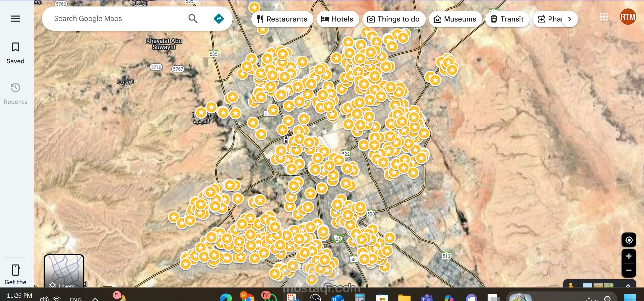
Task: Show more category chips with right arrow
Action: [569, 19]
